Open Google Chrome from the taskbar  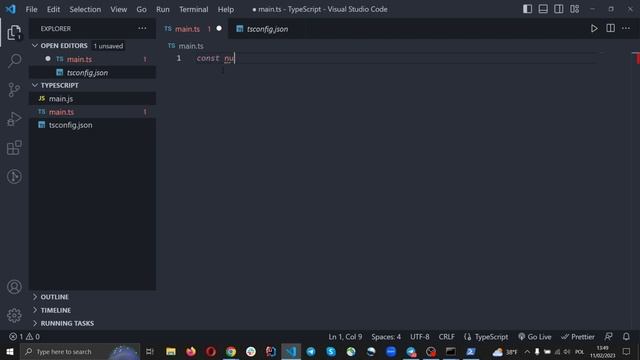(231, 351)
